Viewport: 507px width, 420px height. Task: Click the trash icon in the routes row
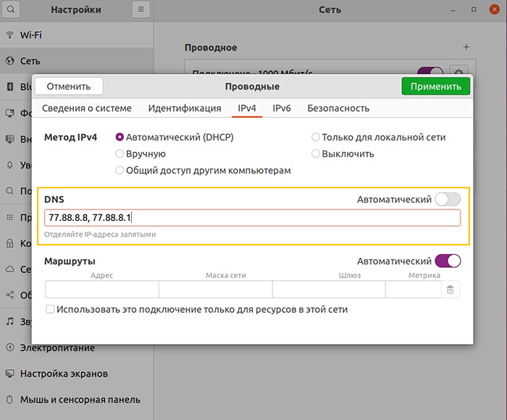coord(451,290)
